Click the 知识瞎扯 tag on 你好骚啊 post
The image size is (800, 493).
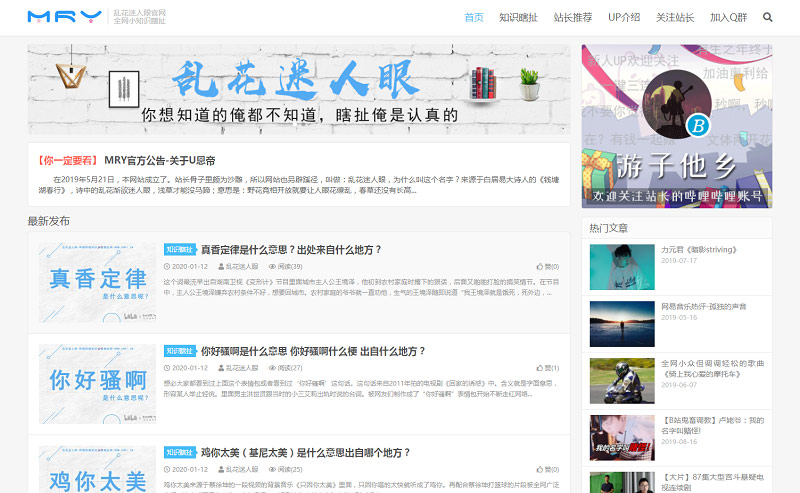coord(179,351)
